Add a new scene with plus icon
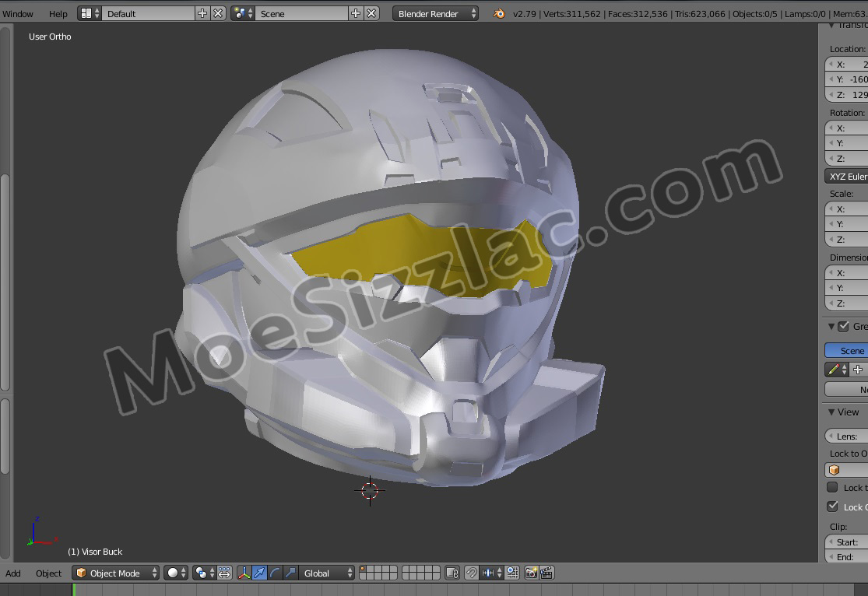Image resolution: width=868 pixels, height=596 pixels. point(356,14)
